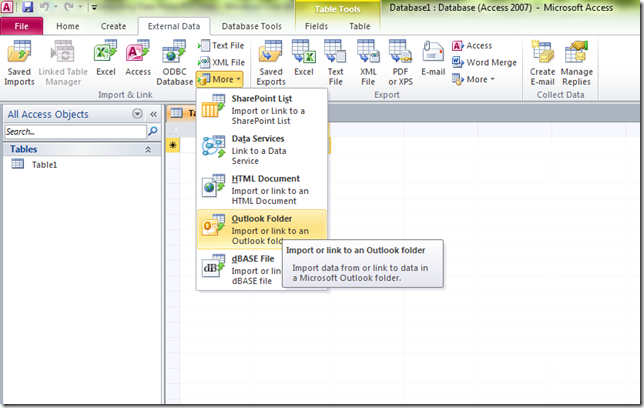Click the Table1 document tab
The height and width of the screenshot is (408, 644).
[182, 113]
